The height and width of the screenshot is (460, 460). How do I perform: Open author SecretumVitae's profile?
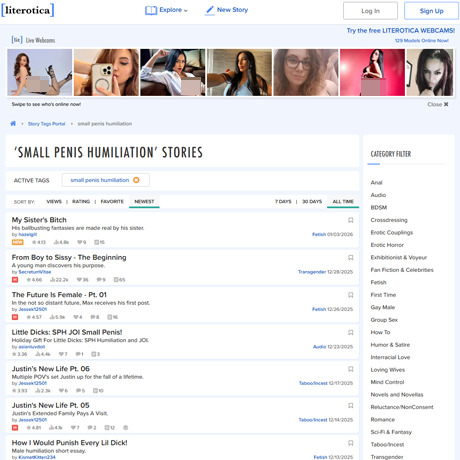coord(35,272)
